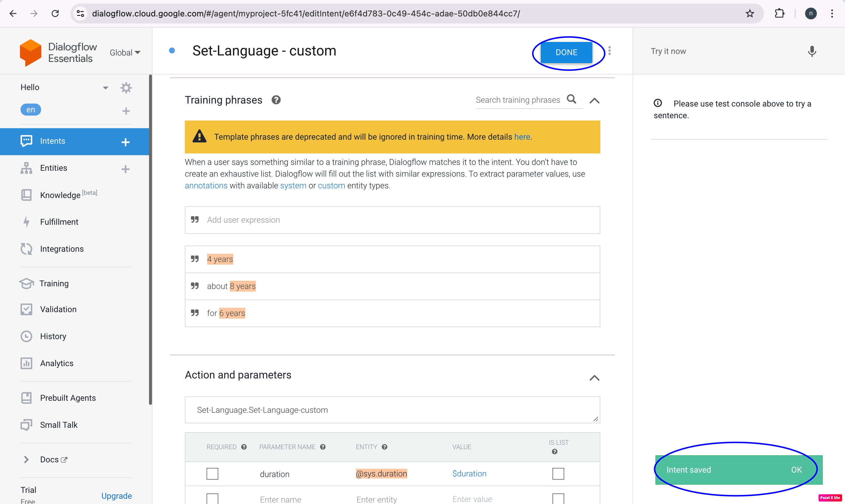Click the Analytics chart icon
This screenshot has width=845, height=504.
[x=26, y=363]
